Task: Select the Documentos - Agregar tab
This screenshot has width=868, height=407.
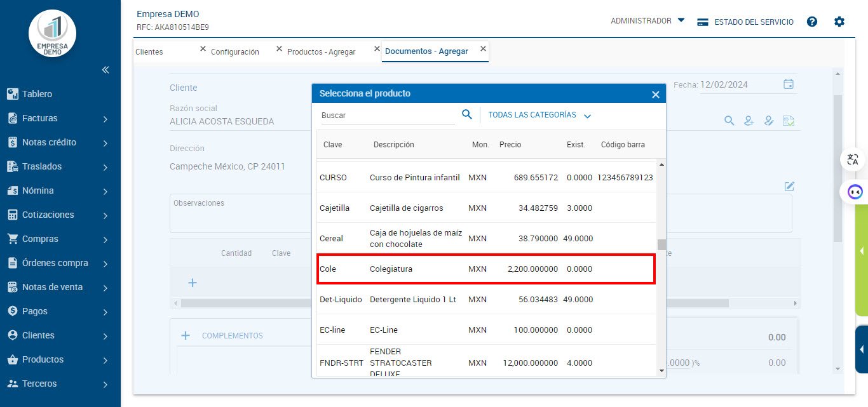Action: pyautogui.click(x=426, y=51)
